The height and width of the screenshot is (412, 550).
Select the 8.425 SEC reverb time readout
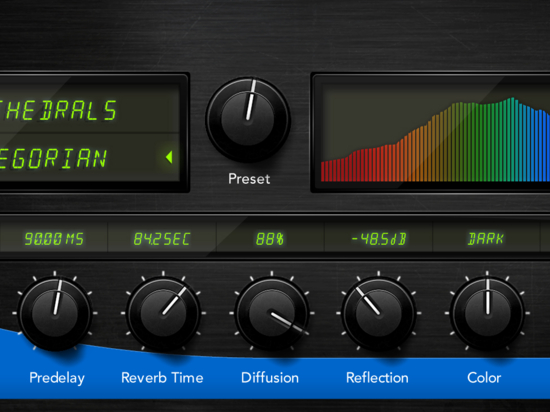pyautogui.click(x=162, y=239)
